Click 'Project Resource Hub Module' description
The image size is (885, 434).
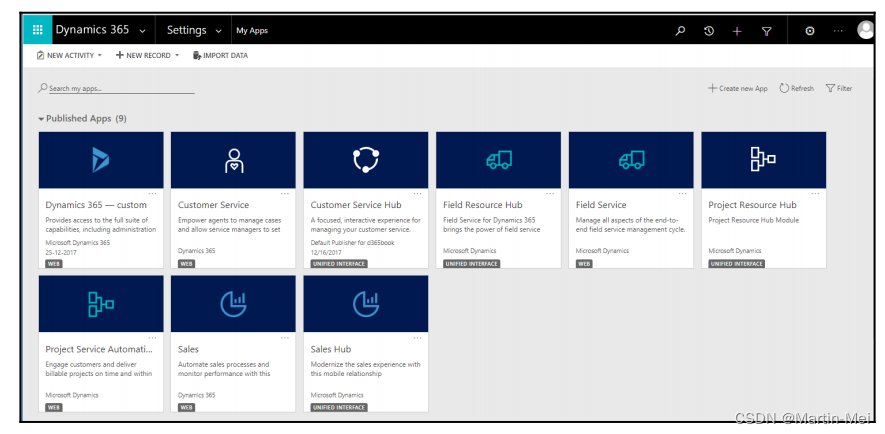753,220
